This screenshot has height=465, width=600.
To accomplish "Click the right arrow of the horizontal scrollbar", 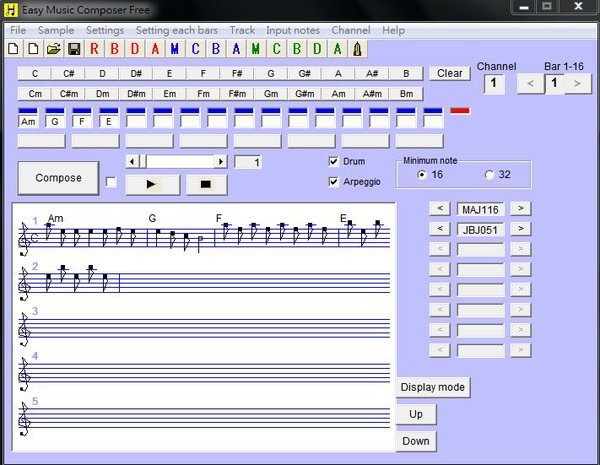I will pos(220,162).
